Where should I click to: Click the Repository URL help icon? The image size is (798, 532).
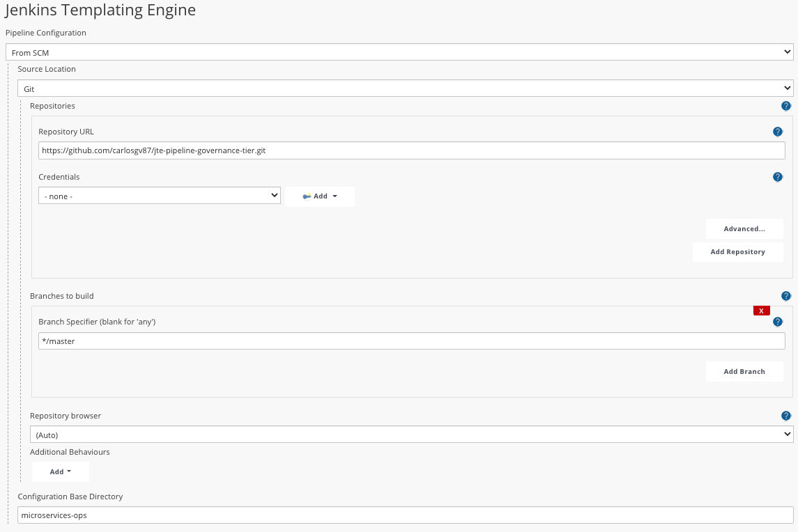point(778,132)
